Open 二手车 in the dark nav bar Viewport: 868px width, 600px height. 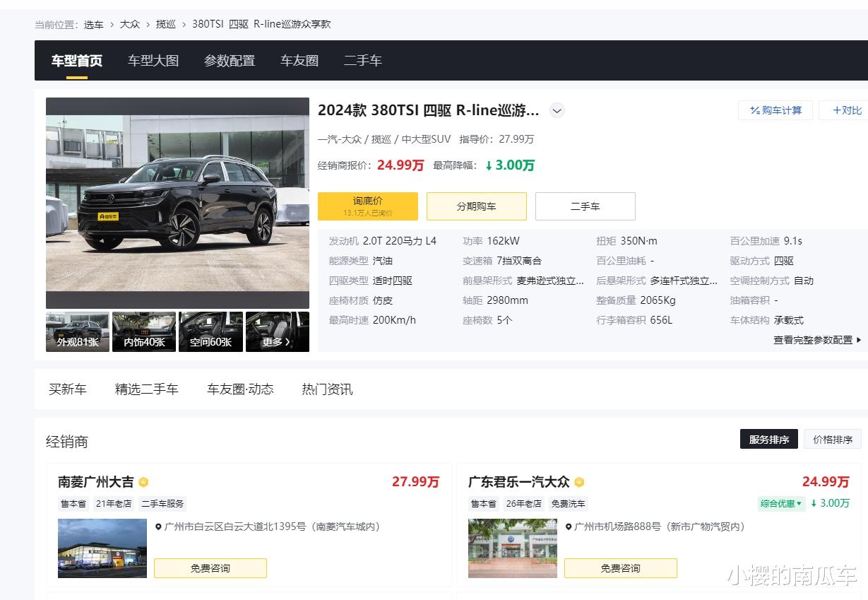(363, 61)
